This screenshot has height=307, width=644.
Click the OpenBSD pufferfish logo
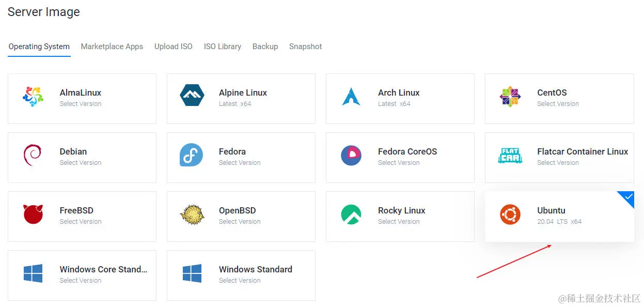[x=192, y=214]
